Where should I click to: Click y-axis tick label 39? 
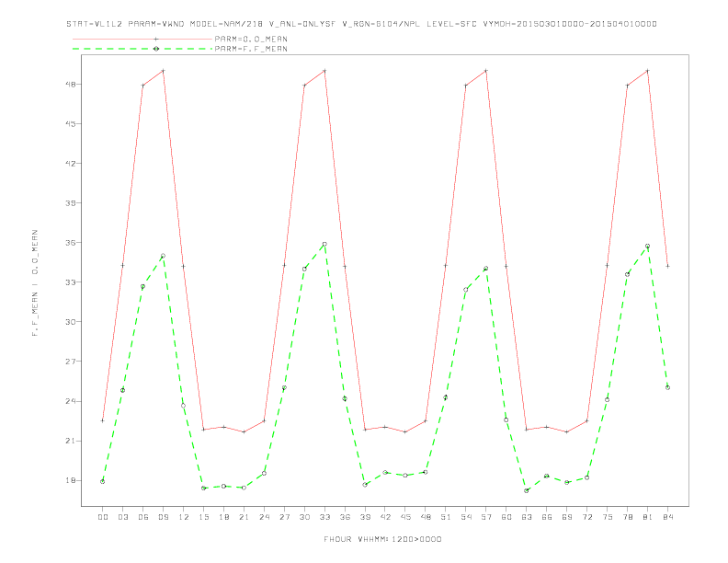point(72,203)
